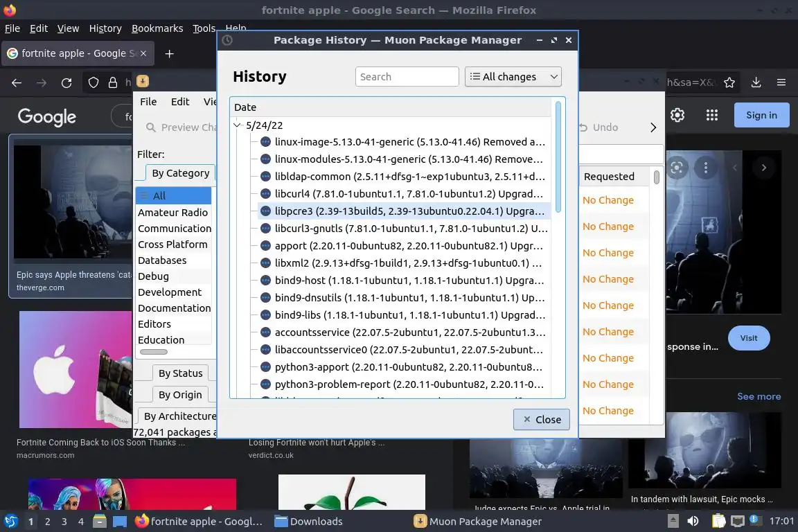Select the bind9-libs history entry

tap(404, 315)
